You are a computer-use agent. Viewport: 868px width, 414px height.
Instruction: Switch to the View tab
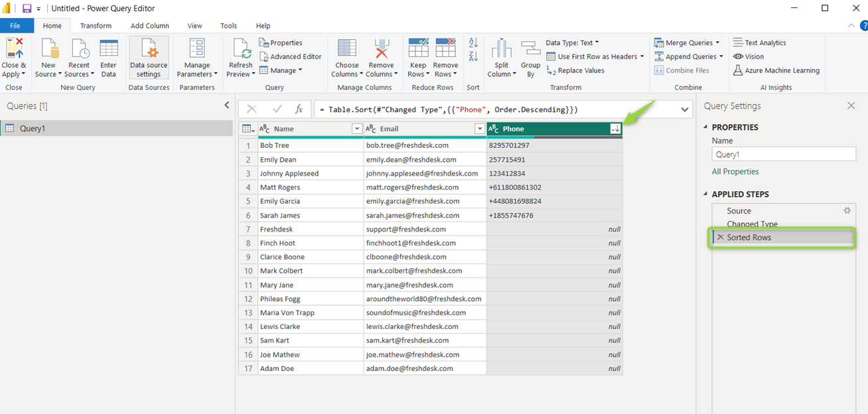point(194,26)
